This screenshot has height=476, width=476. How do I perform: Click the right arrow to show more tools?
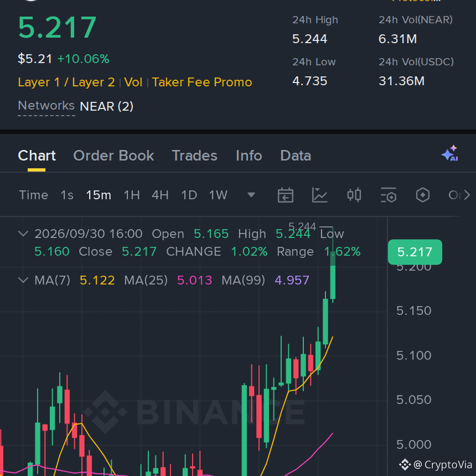coord(467,195)
